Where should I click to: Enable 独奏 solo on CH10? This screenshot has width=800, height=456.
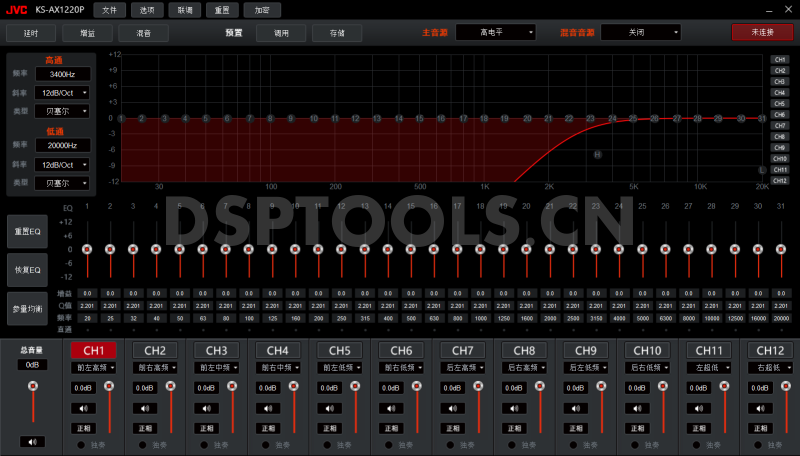633,445
